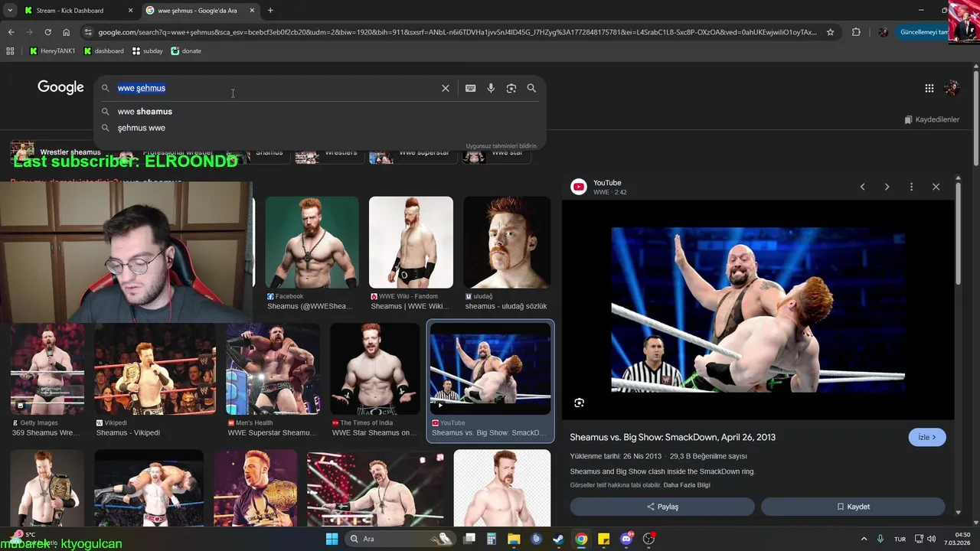Open the donate bookmark
Screen dimensions: 980x551
185,51
